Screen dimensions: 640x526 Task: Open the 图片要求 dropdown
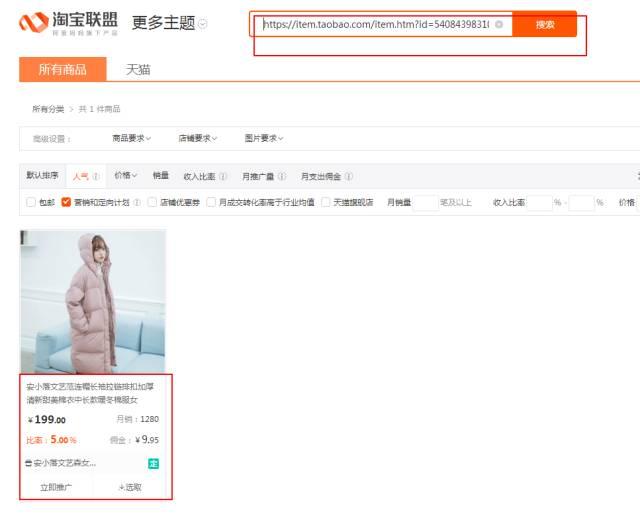pos(264,138)
